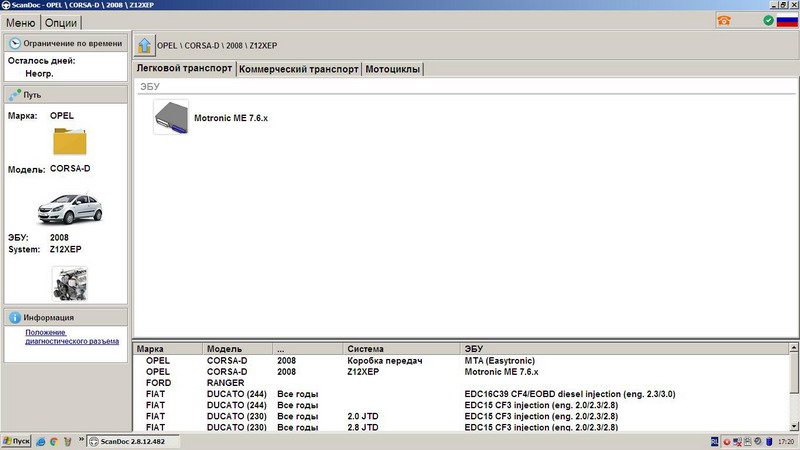Click the Марка column header
Viewport: 800px width, 450px height.
click(168, 349)
